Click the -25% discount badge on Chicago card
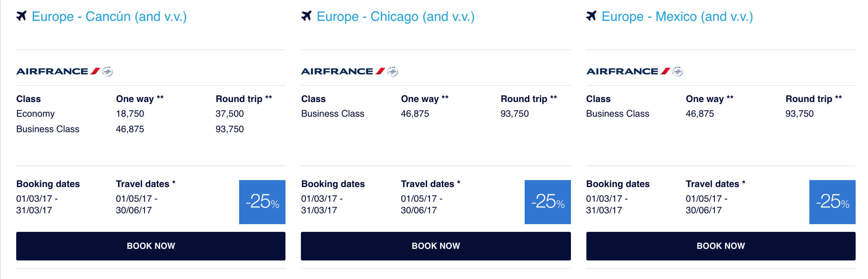The width and height of the screenshot is (868, 279). [548, 202]
